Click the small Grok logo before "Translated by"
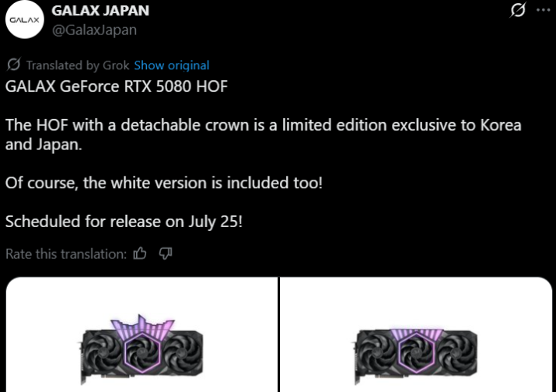 click(x=14, y=65)
